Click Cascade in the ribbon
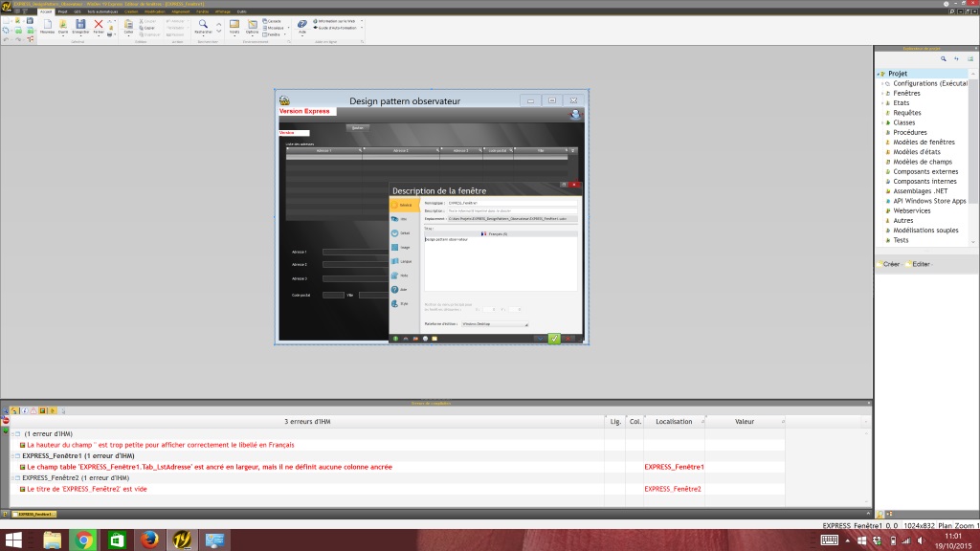This screenshot has height=551, width=980. (x=272, y=21)
